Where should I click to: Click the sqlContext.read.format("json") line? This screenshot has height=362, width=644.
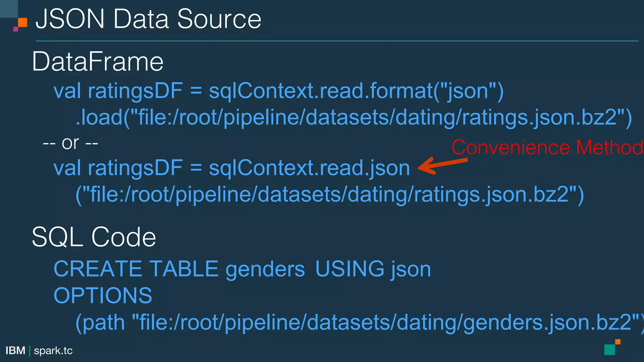pos(279,91)
